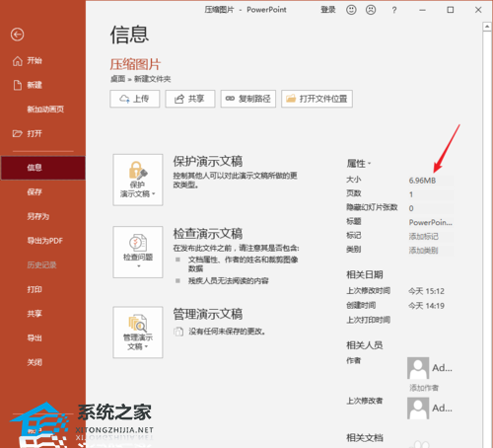
Task: Select 新建 in the sidebar
Action: (28, 85)
